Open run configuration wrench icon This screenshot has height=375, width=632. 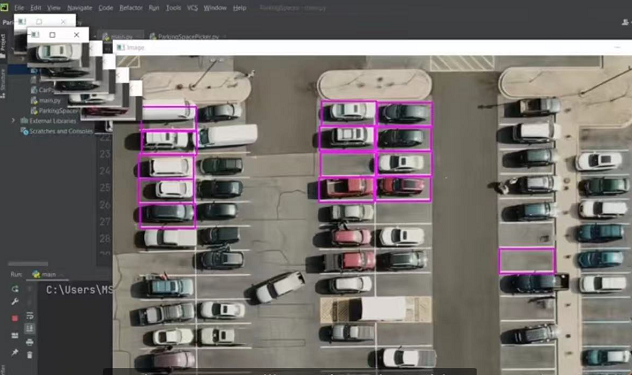pos(15,302)
